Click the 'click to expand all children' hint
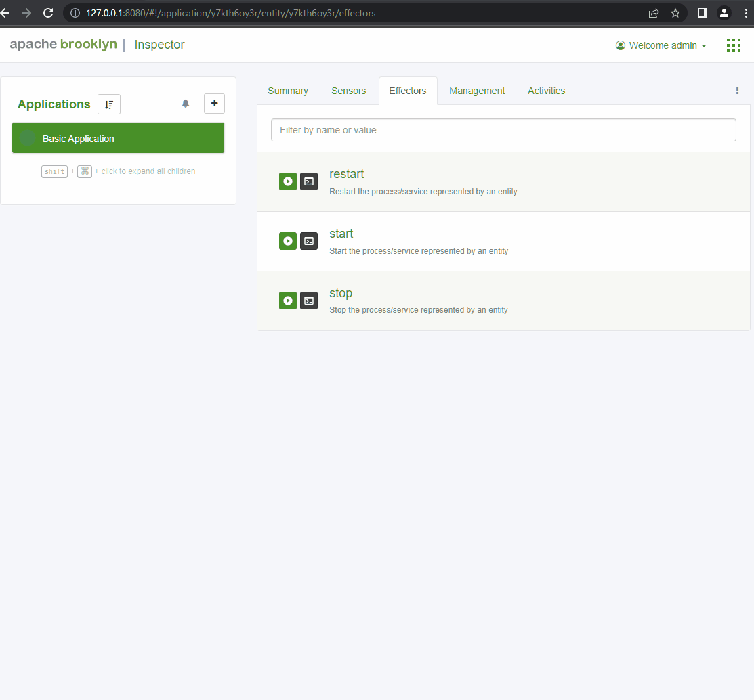Screen dimensions: 754x700 (x=148, y=171)
